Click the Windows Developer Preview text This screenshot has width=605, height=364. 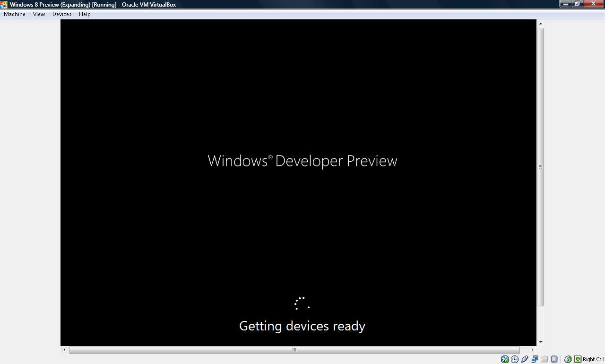coord(302,161)
